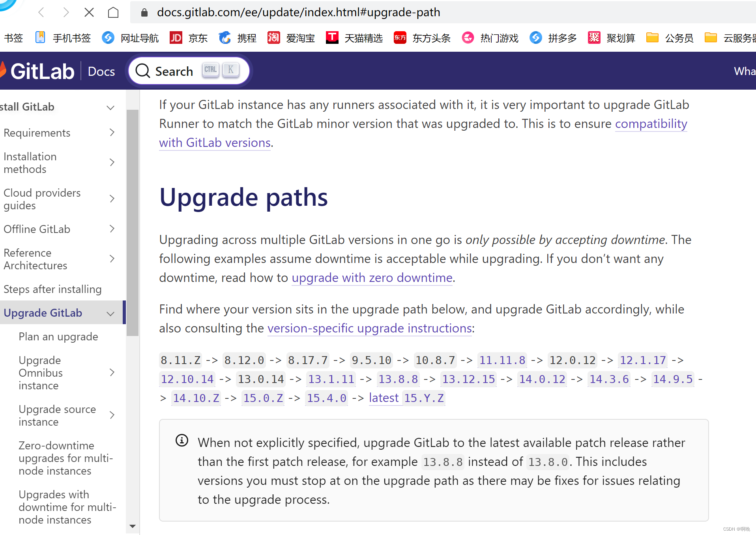Expand Installation methods sidebar item

(x=112, y=162)
